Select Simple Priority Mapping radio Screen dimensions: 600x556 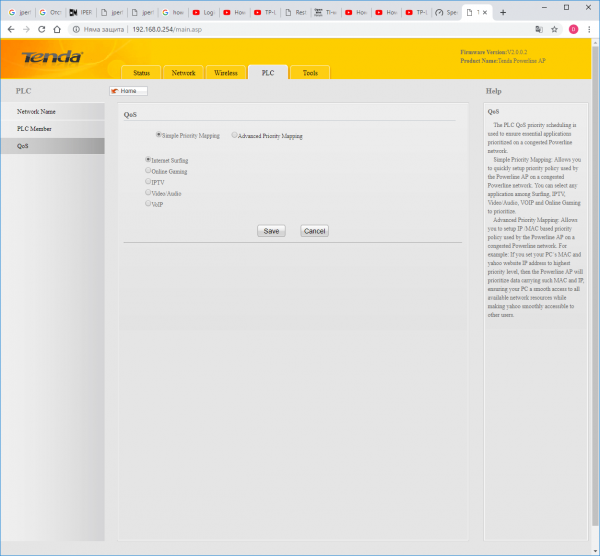[x=158, y=135]
